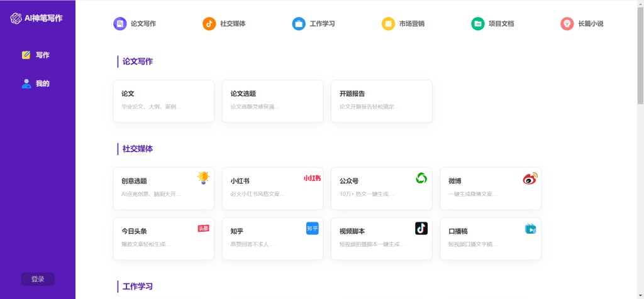Select the 口播稿 template card
644x299 pixels.
pos(490,239)
